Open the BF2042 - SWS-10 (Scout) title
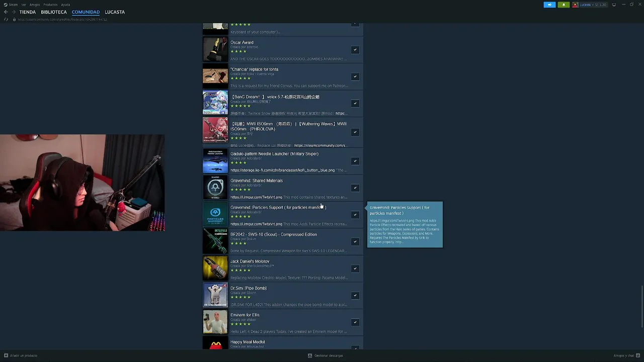644x362 pixels. pos(274,234)
